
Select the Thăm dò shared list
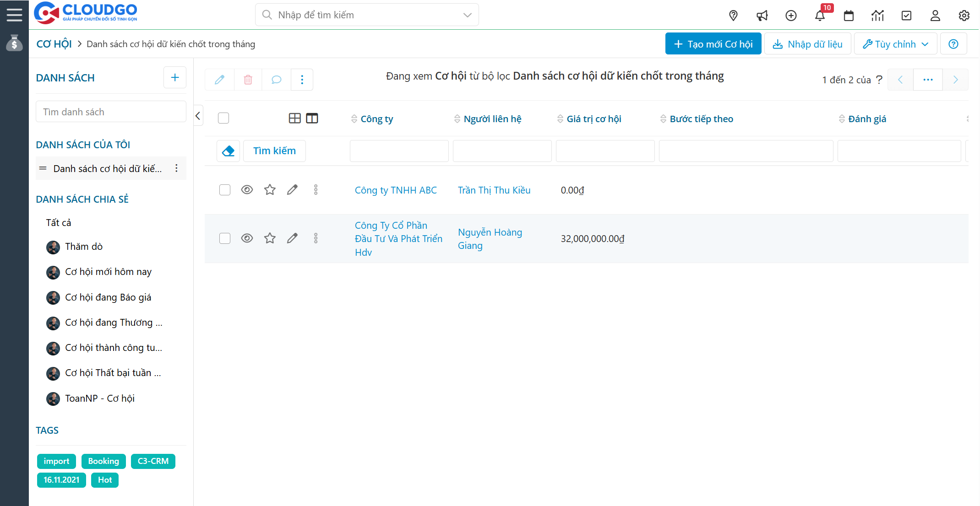coord(84,246)
